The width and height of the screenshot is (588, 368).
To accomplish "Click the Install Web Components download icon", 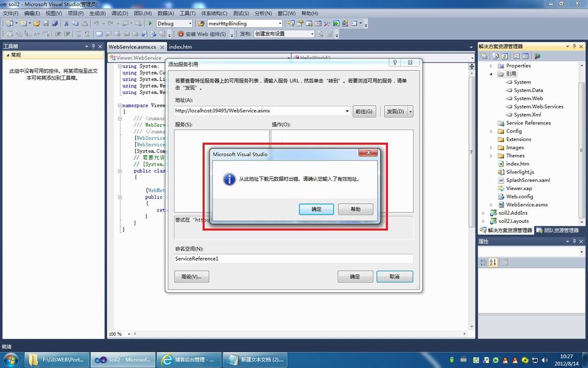I will point(181,34).
